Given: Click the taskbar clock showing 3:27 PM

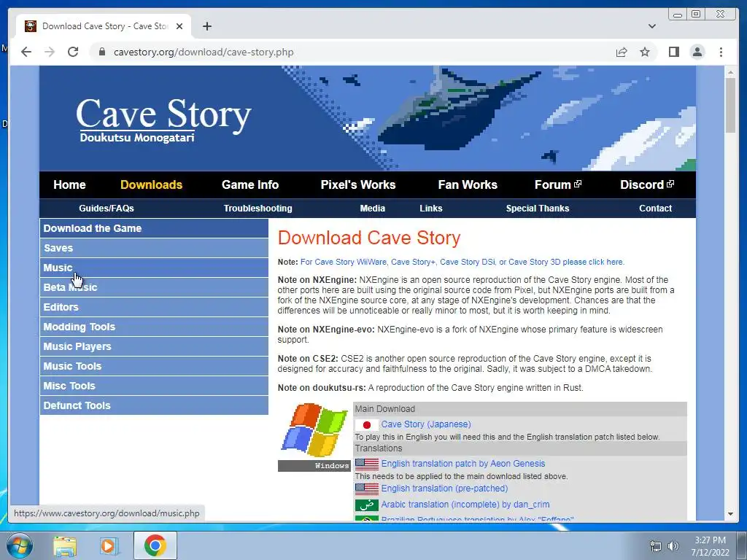Looking at the screenshot, I should [x=710, y=546].
